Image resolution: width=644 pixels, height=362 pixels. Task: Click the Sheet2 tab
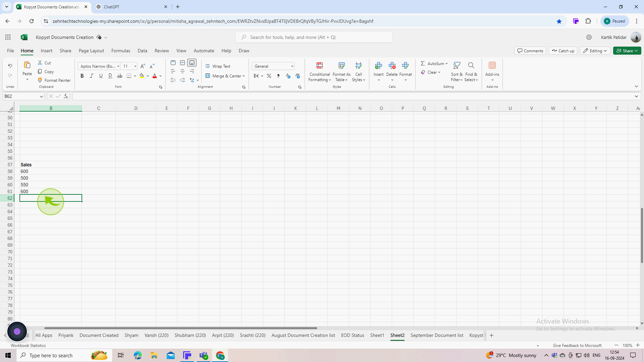point(397,335)
